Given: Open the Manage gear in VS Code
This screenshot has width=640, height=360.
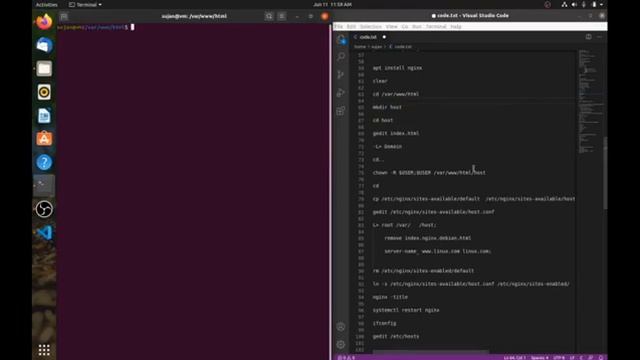Looking at the screenshot, I should point(341,344).
